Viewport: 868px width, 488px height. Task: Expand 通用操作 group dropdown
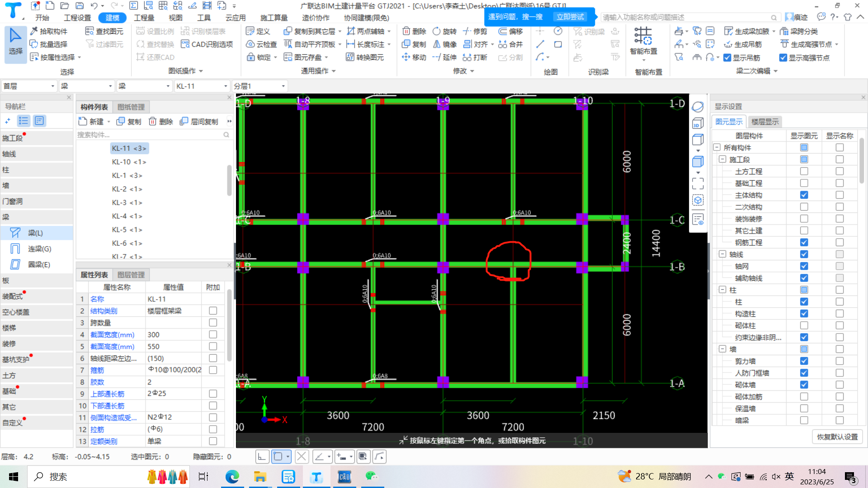pos(319,71)
